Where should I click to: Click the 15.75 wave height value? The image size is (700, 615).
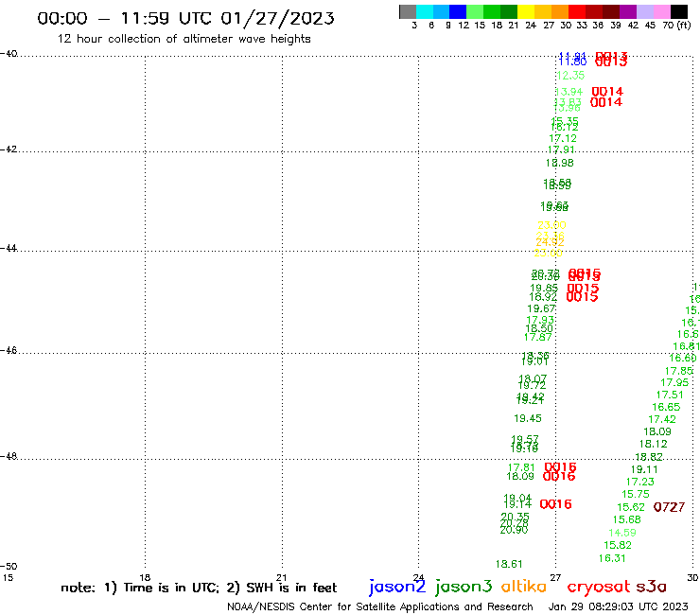pos(636,495)
